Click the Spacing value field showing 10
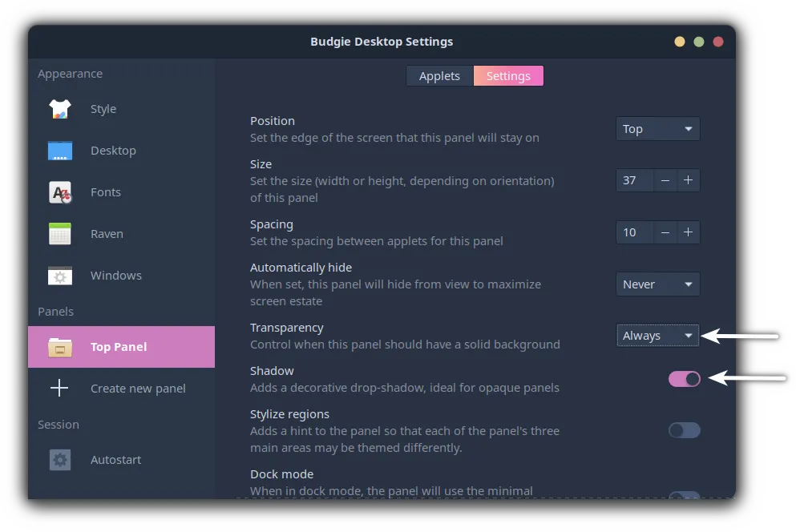 coord(633,232)
